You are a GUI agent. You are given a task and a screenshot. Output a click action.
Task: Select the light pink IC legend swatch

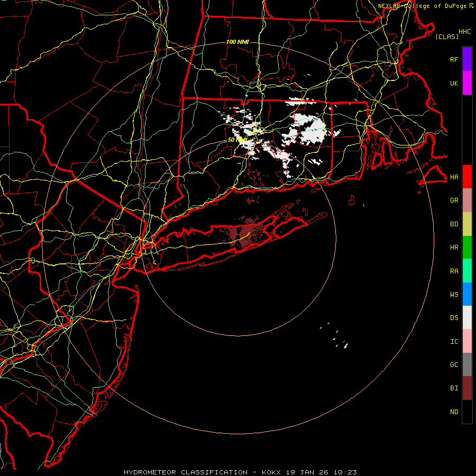[467, 341]
